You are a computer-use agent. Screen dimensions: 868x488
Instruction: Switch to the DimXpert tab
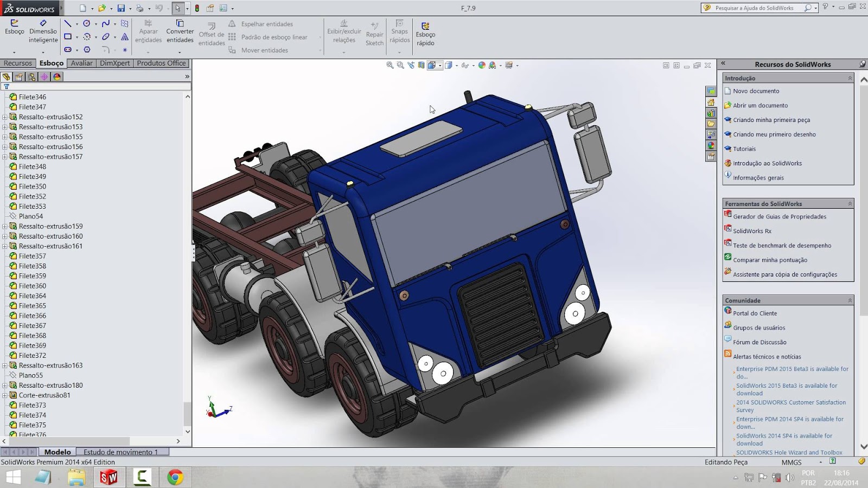(x=114, y=63)
